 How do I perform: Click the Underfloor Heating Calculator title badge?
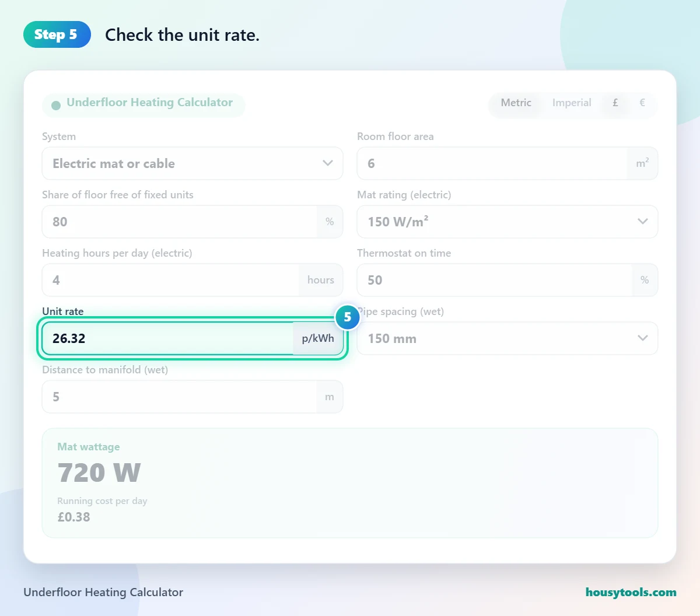[x=143, y=105]
